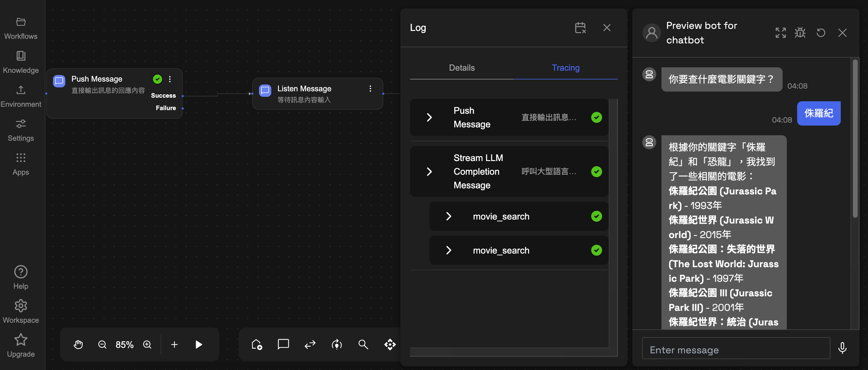
Task: Click the debug bug icon in preview
Action: pyautogui.click(x=800, y=33)
